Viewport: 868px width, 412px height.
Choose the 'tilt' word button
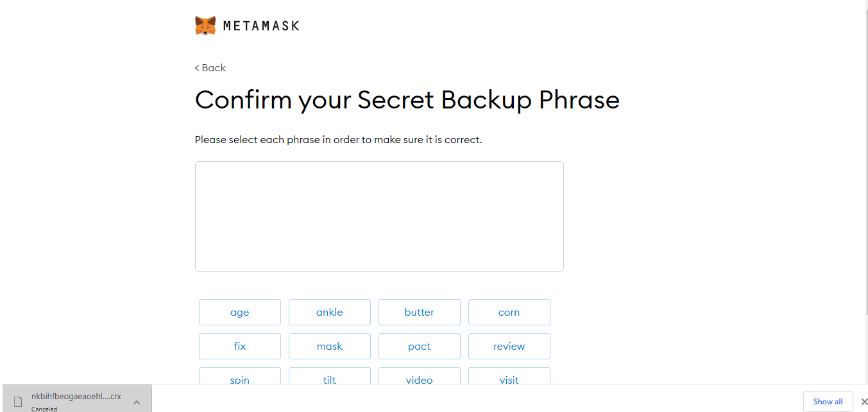[329, 377]
